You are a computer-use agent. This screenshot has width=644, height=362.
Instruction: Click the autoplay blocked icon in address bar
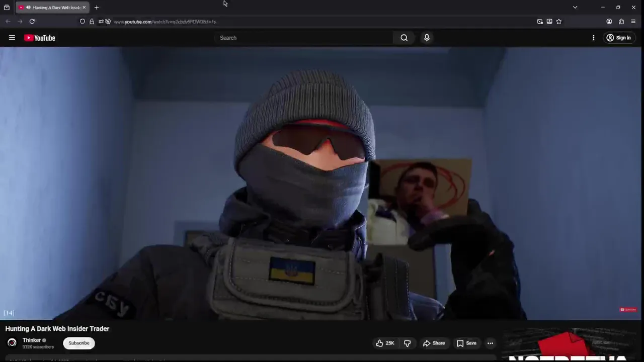[108, 22]
